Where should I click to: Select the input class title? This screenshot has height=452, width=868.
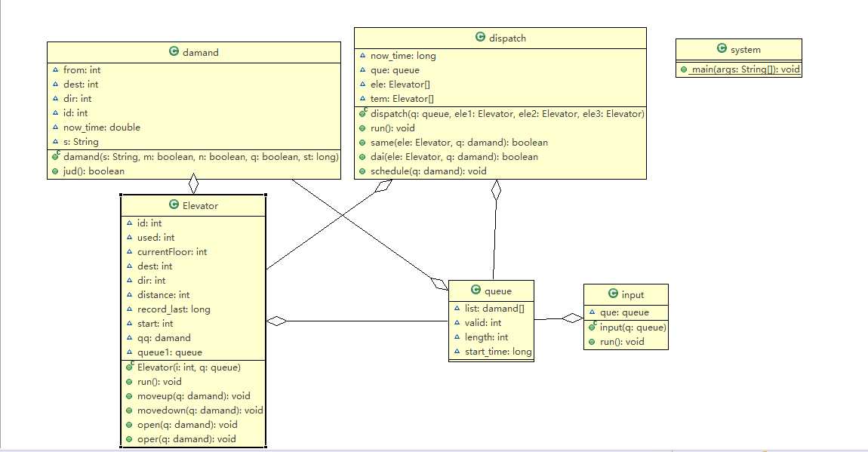click(633, 295)
